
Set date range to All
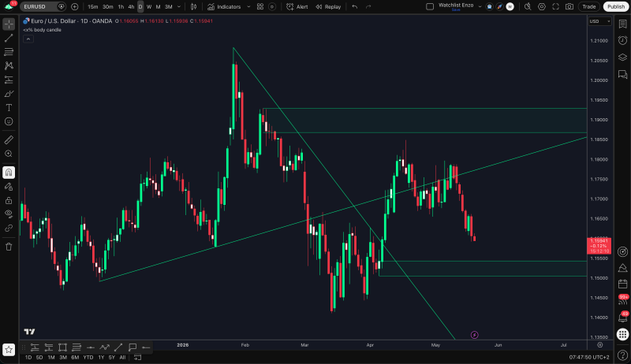pos(122,357)
